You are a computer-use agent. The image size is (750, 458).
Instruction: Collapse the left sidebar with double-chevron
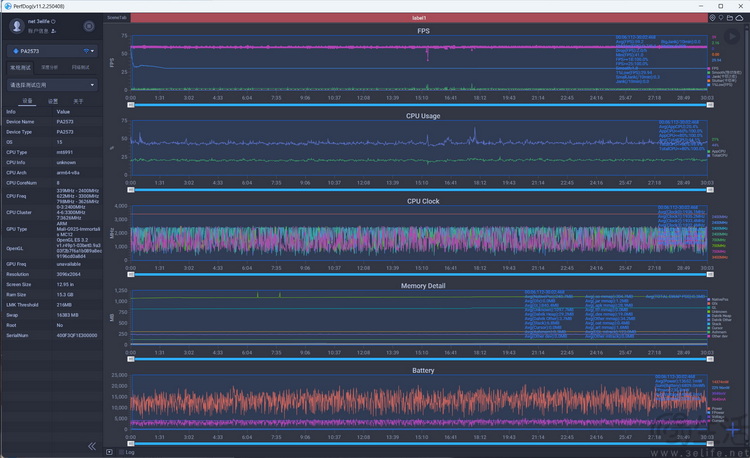pyautogui.click(x=92, y=446)
